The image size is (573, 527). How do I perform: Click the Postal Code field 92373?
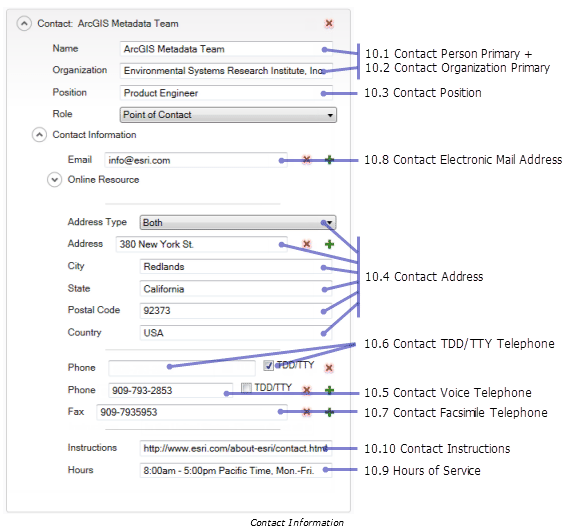point(236,311)
